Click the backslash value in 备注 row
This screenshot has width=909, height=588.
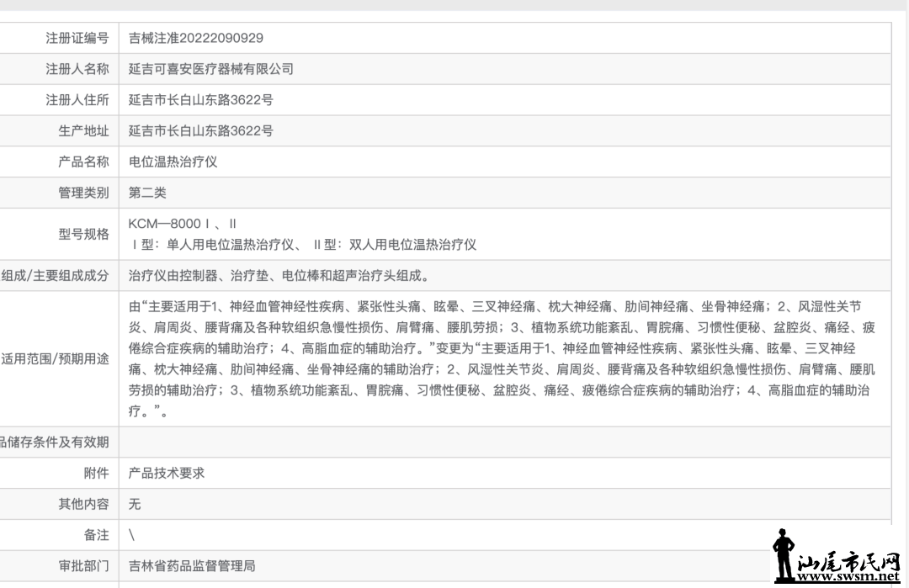(132, 535)
